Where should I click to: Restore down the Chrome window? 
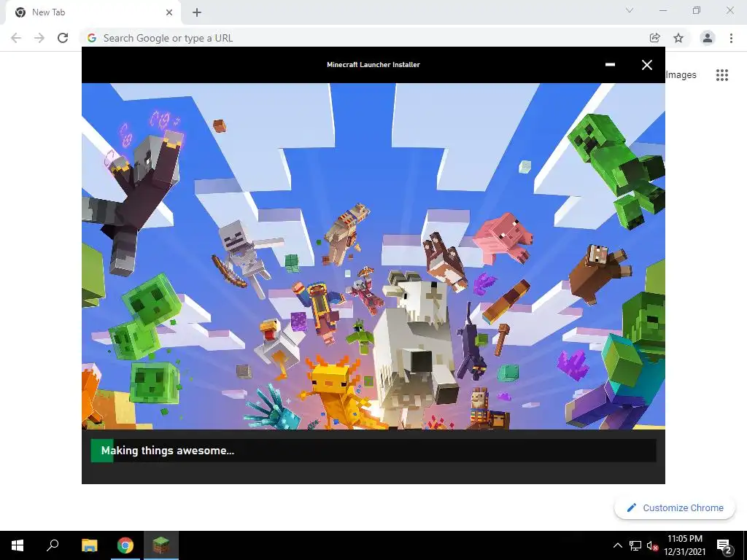[697, 10]
